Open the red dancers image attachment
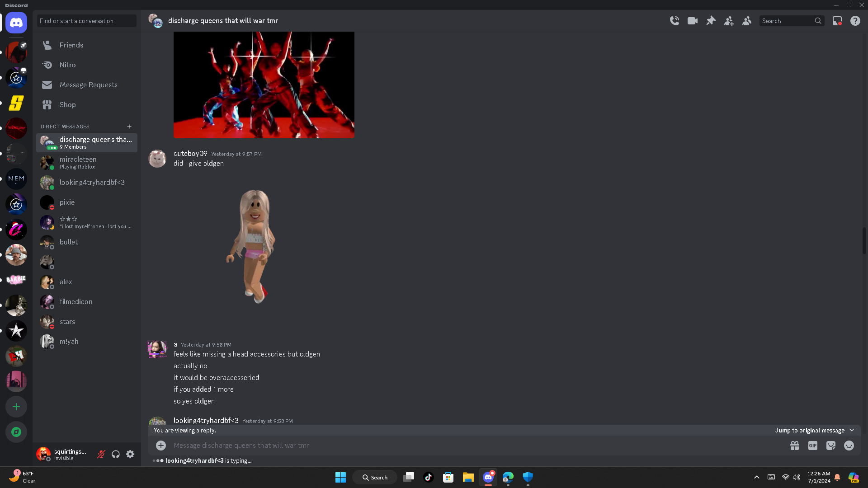This screenshot has height=488, width=868. click(264, 85)
